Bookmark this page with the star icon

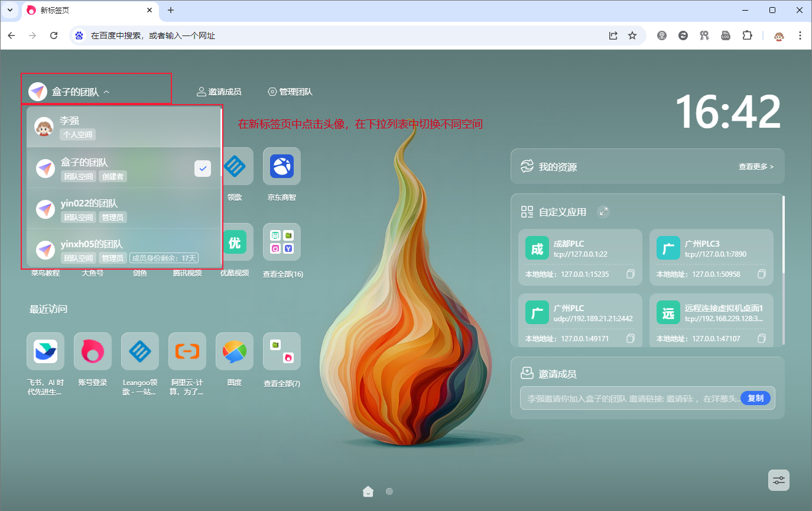pos(632,35)
